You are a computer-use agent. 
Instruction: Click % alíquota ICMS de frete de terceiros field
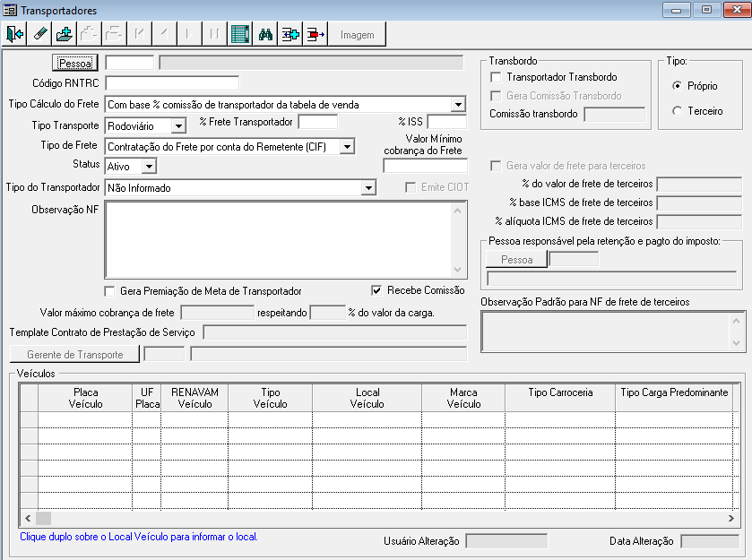699,221
